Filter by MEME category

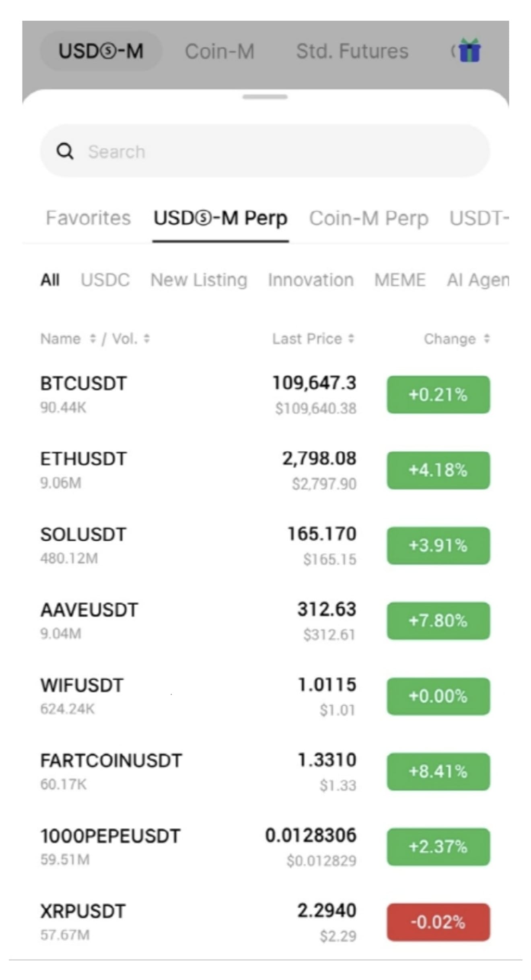[x=400, y=280]
